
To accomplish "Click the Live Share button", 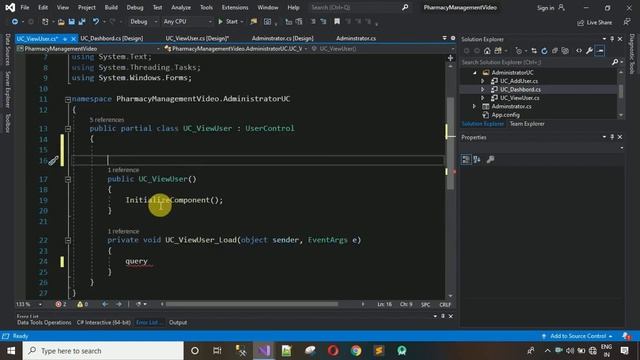I will 594,22.
